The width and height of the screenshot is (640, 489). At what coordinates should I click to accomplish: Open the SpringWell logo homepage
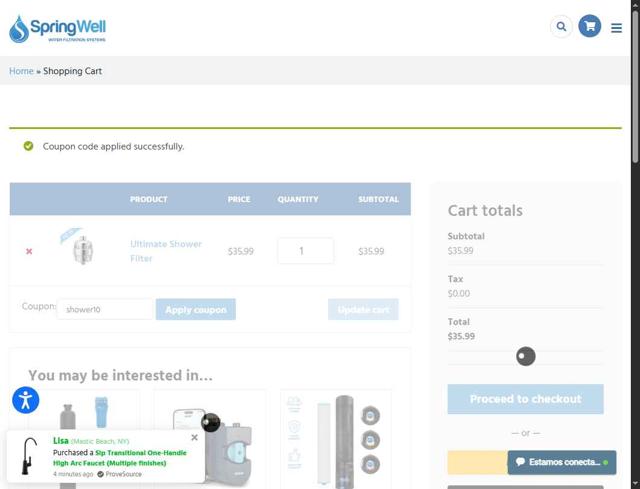coord(57,29)
